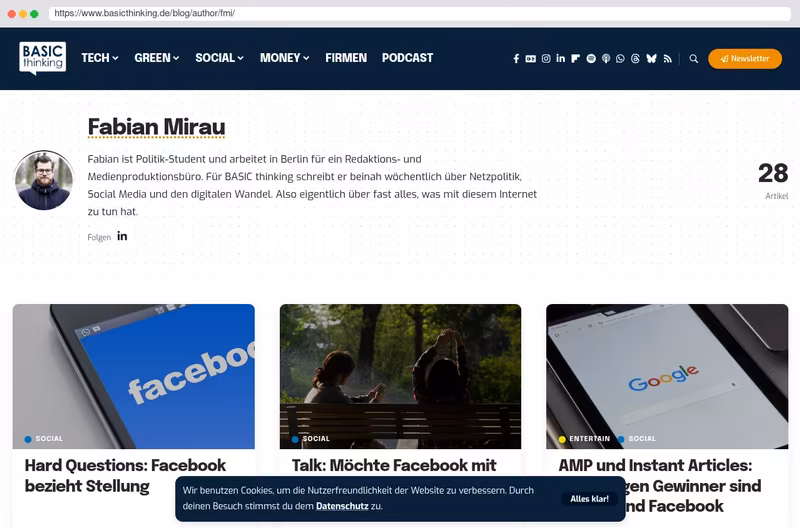
Task: Click Fabian Mirau's profile photo
Action: (x=43, y=181)
